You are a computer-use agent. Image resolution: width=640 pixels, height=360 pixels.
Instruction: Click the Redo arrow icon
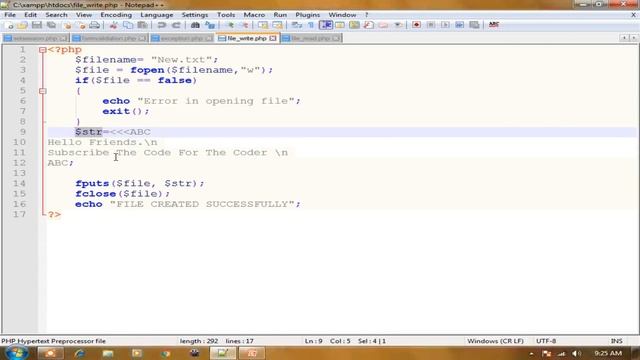tap(176, 25)
